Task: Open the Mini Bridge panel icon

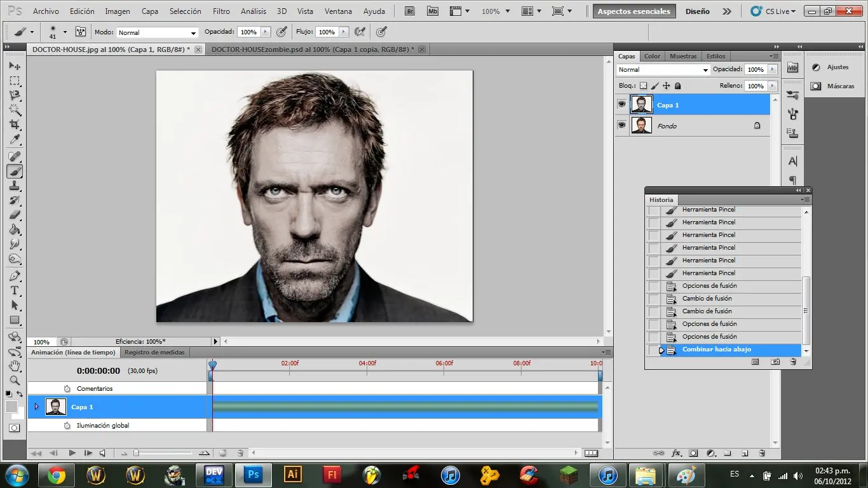Action: pyautogui.click(x=792, y=67)
